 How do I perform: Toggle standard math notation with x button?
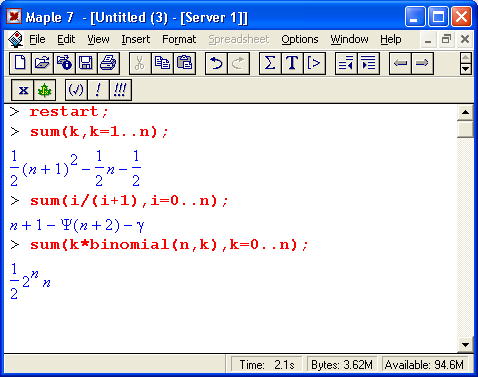tap(23, 90)
